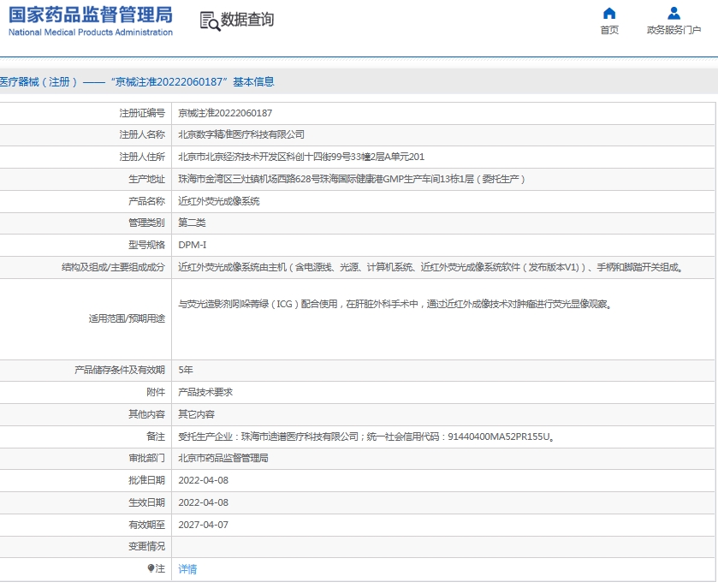Click the 生效日期 label
Viewport: 718px width, 588px height.
pos(146,502)
